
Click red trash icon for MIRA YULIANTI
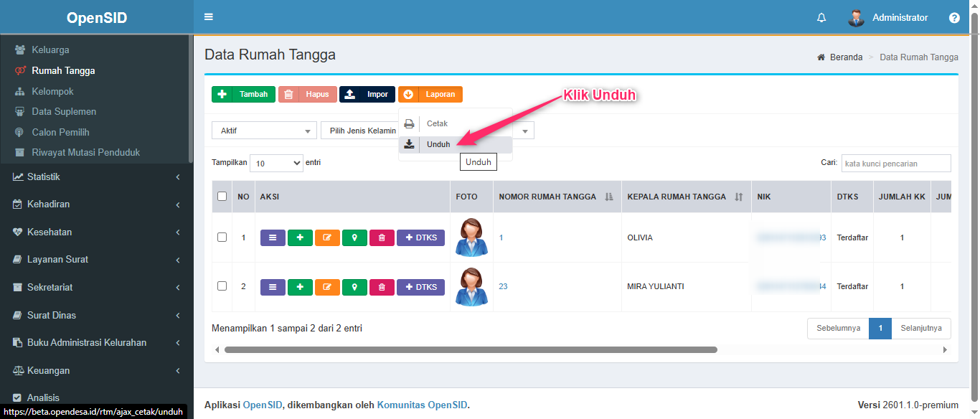click(x=382, y=287)
